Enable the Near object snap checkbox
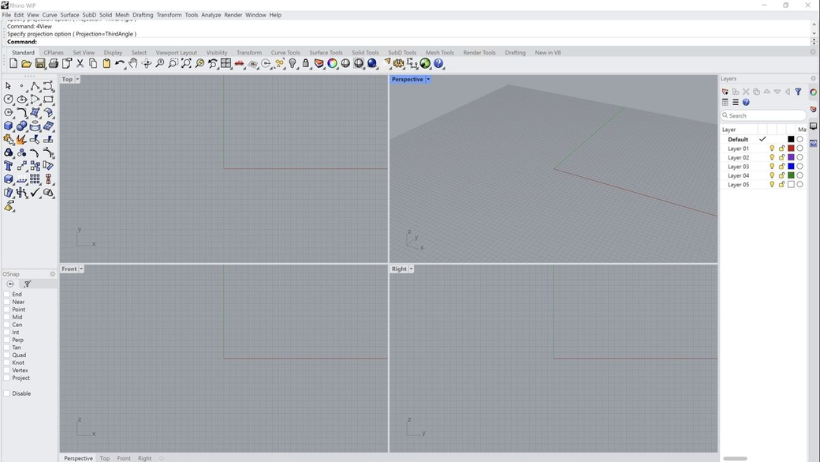The width and height of the screenshot is (820, 462). coord(7,302)
